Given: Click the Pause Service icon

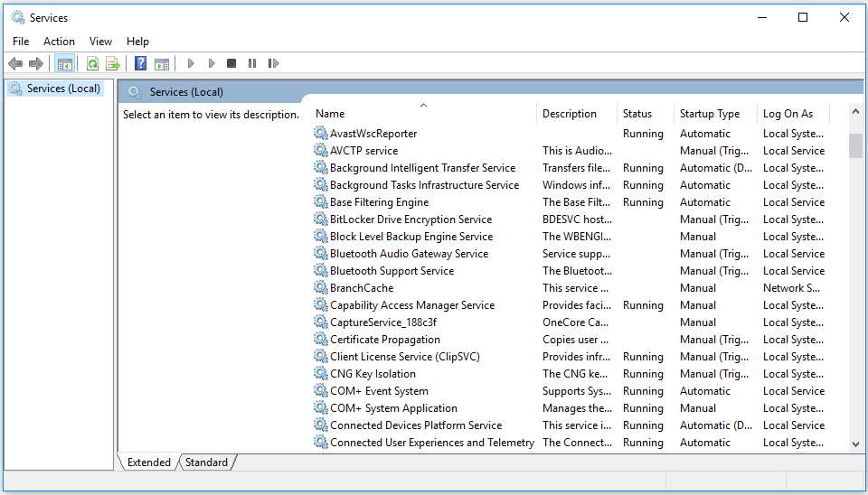Looking at the screenshot, I should click(x=252, y=63).
